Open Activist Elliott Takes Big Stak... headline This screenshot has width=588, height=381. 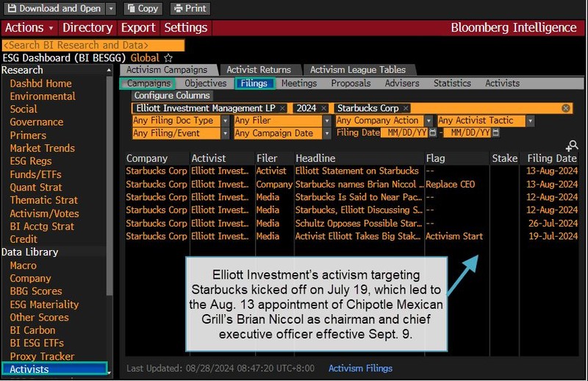358,236
